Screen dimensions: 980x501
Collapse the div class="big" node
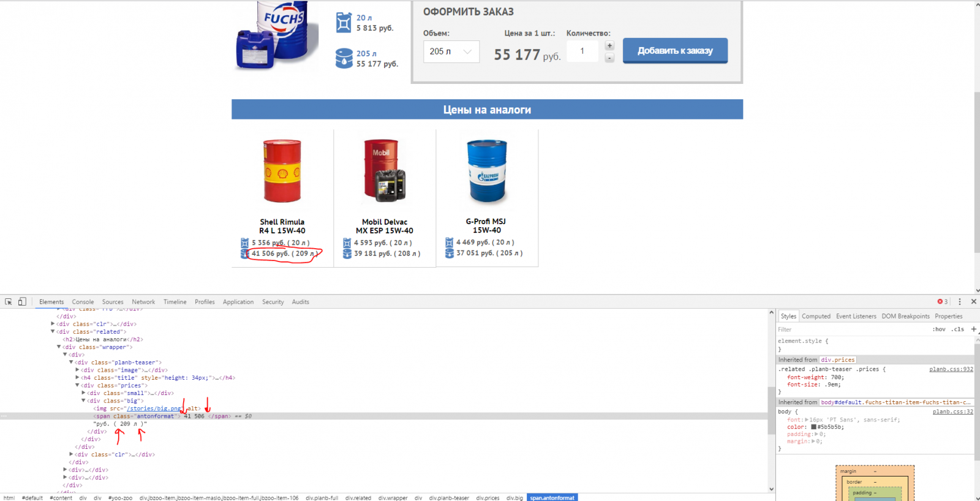coord(83,401)
